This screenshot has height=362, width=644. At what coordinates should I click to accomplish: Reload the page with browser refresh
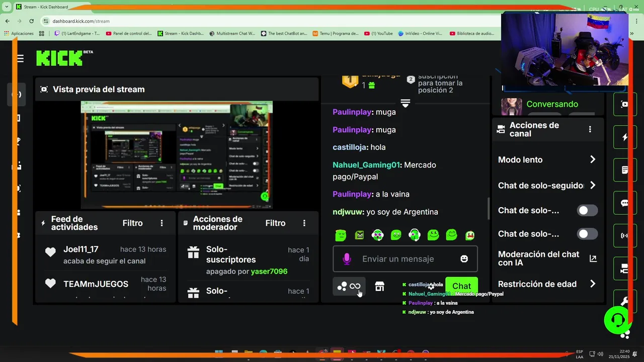pyautogui.click(x=32, y=21)
